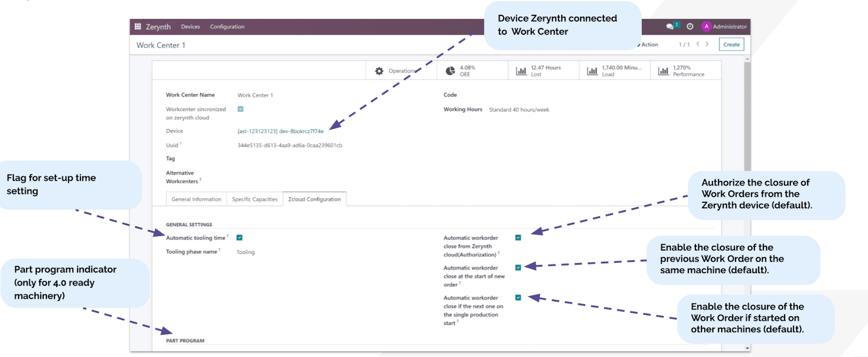Open the apps grid icon beside Zerynth
The height and width of the screenshot is (357, 868).
[x=138, y=26]
